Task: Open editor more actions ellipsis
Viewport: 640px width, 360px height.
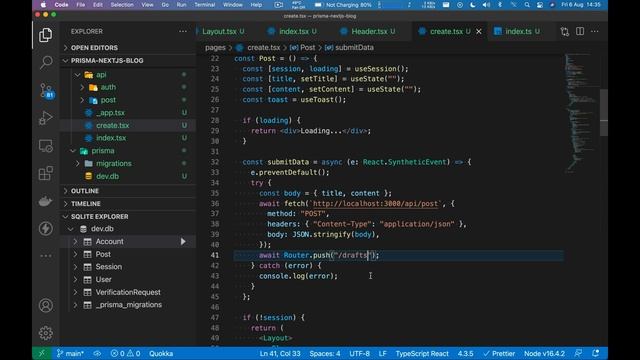Action: pyautogui.click(x=595, y=31)
